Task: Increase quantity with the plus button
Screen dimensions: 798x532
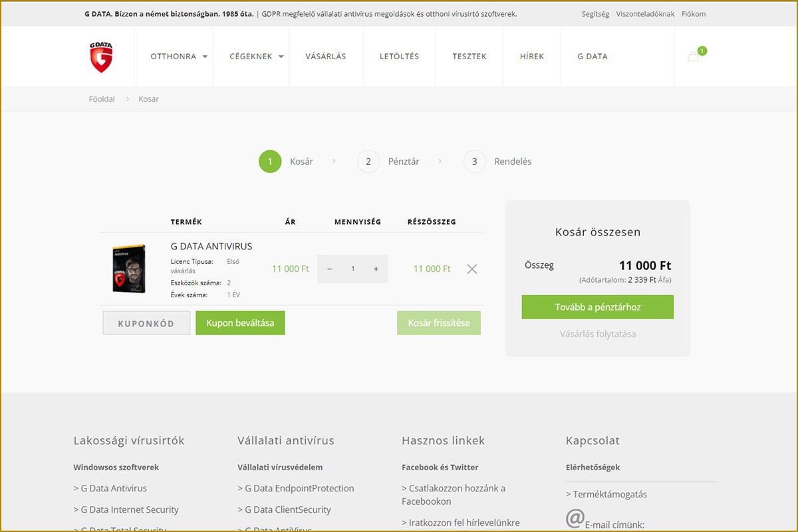Action: pyautogui.click(x=376, y=269)
